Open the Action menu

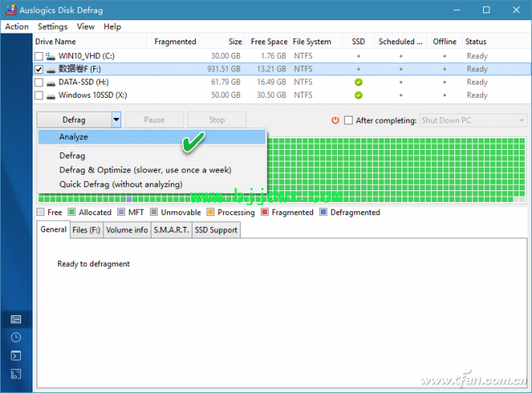(16, 26)
